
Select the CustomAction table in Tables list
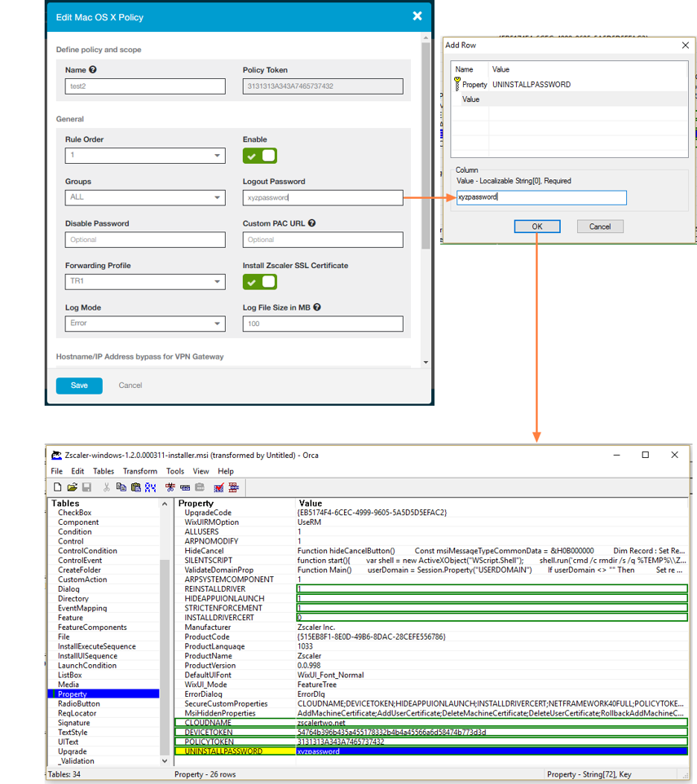pyautogui.click(x=82, y=579)
